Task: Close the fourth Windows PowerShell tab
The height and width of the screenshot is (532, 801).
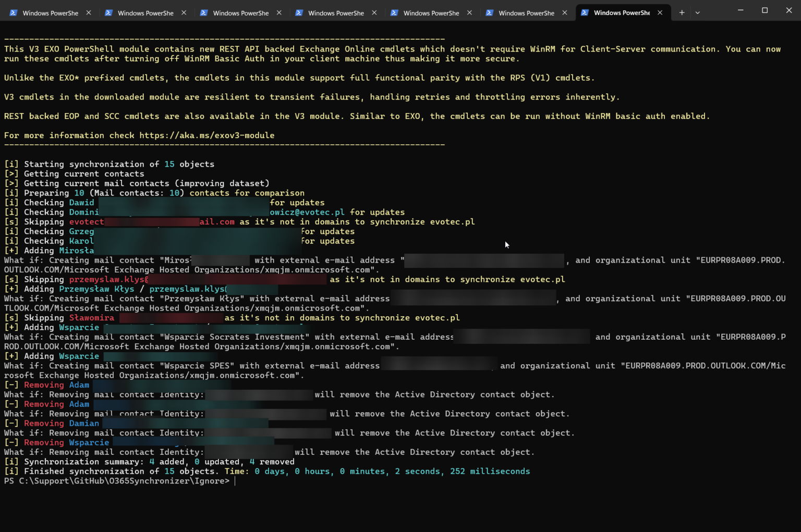Action: pos(374,13)
